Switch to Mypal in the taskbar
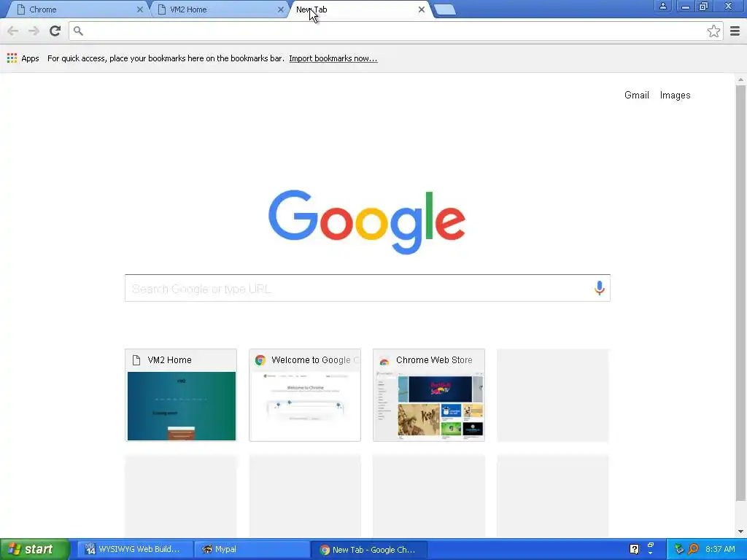Image resolution: width=747 pixels, height=560 pixels. click(252, 549)
